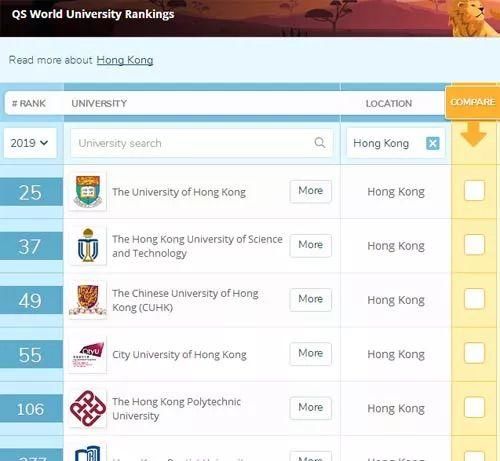This screenshot has width=500, height=461.
Task: Tick compare checkbox for University of Hong Kong
Action: tap(474, 191)
